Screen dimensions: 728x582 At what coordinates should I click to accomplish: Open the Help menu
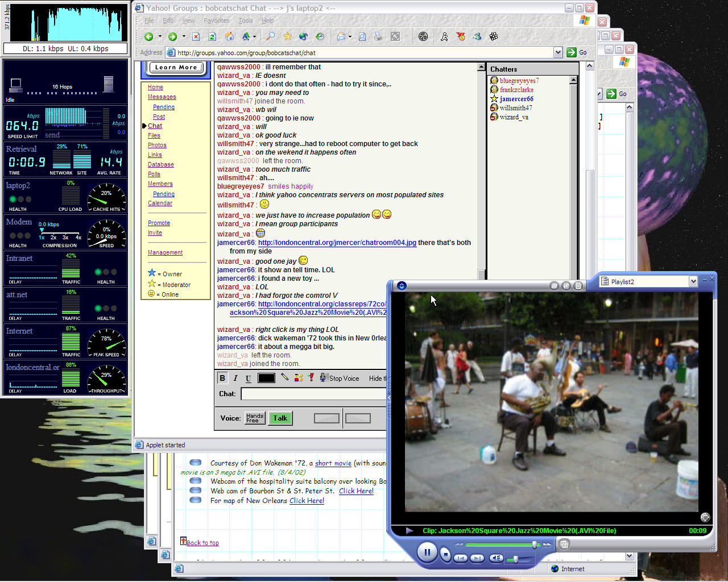(267, 20)
